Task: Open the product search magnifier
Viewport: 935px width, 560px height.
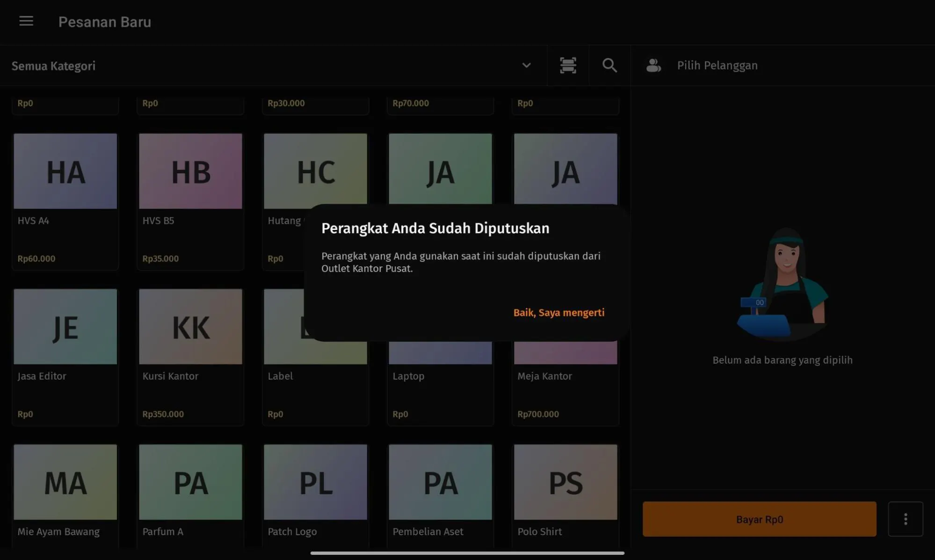Action: [x=609, y=65]
